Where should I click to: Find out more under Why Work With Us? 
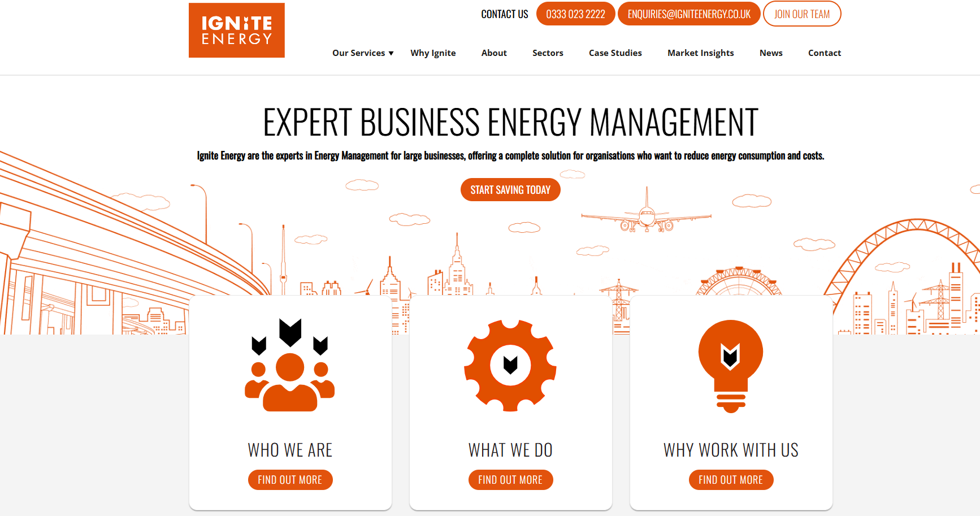pyautogui.click(x=731, y=480)
